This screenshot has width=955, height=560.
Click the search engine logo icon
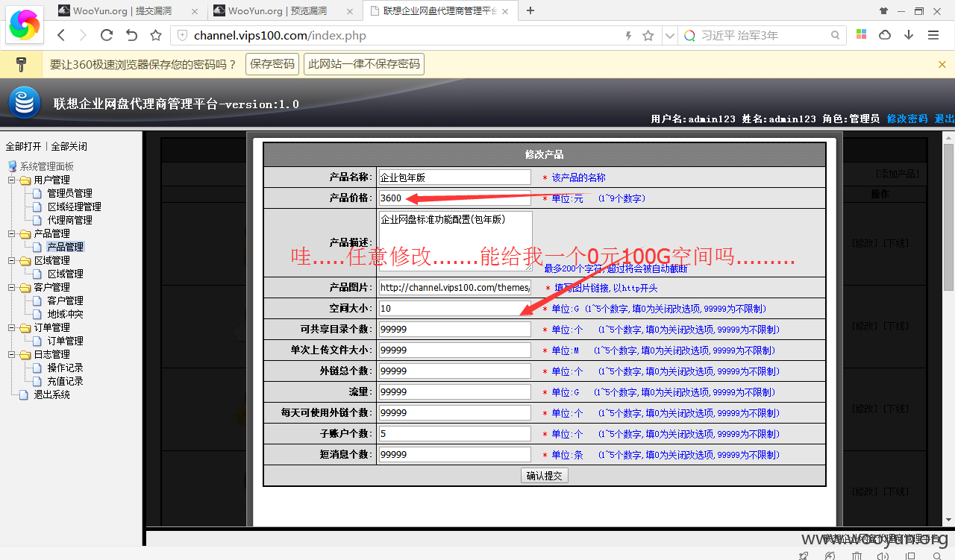coord(689,35)
